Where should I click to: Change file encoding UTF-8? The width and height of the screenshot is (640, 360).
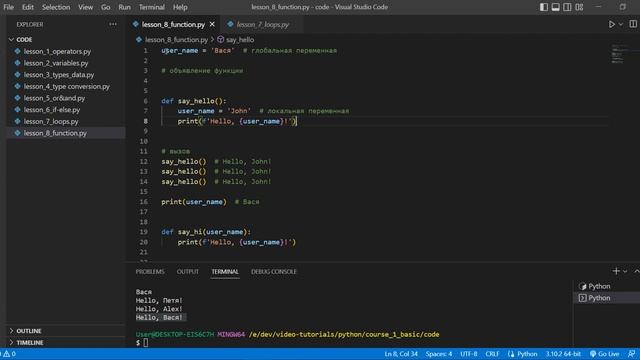click(x=469, y=354)
